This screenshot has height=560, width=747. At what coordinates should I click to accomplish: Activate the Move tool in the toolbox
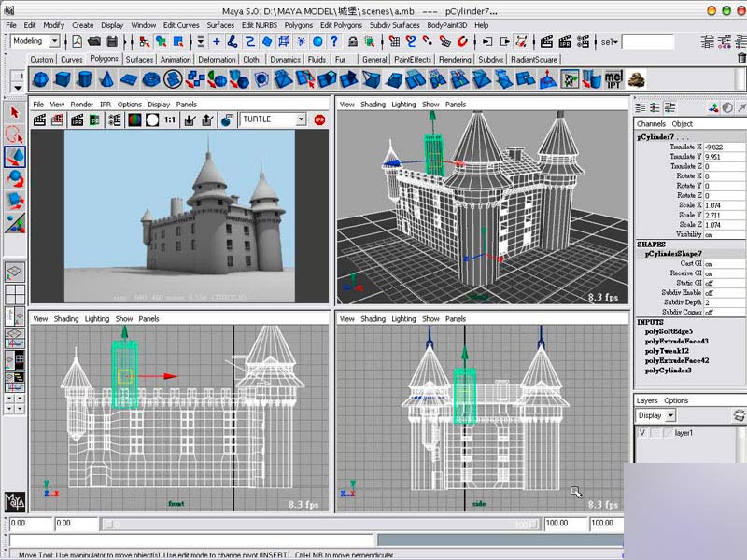15,157
